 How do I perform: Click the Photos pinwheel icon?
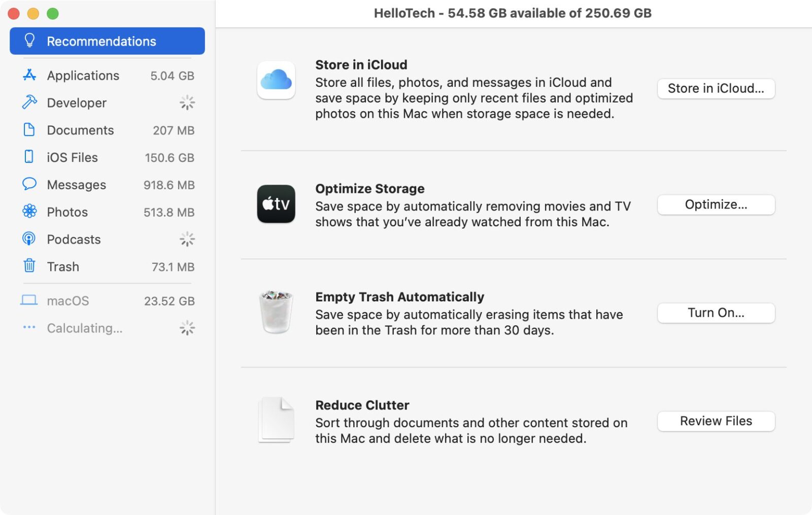click(29, 212)
